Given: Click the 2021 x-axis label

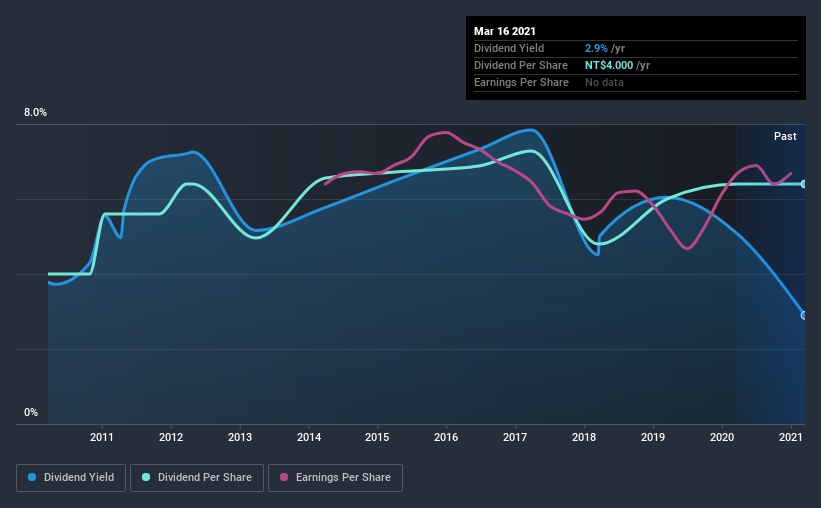Looking at the screenshot, I should (x=791, y=437).
